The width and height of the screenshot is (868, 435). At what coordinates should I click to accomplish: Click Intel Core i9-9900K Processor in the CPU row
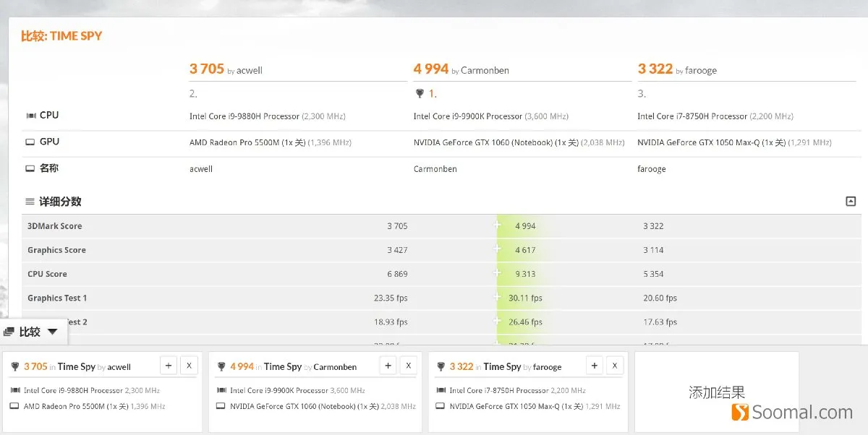tap(468, 116)
